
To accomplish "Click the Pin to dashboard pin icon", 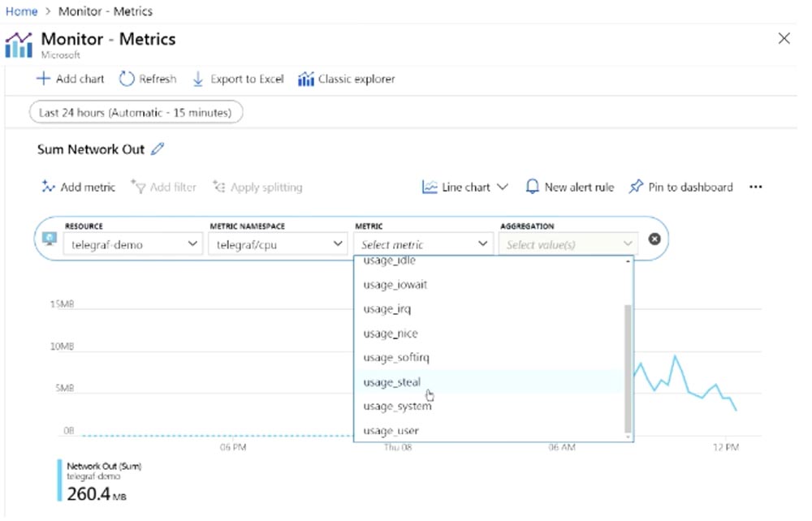I will (636, 187).
